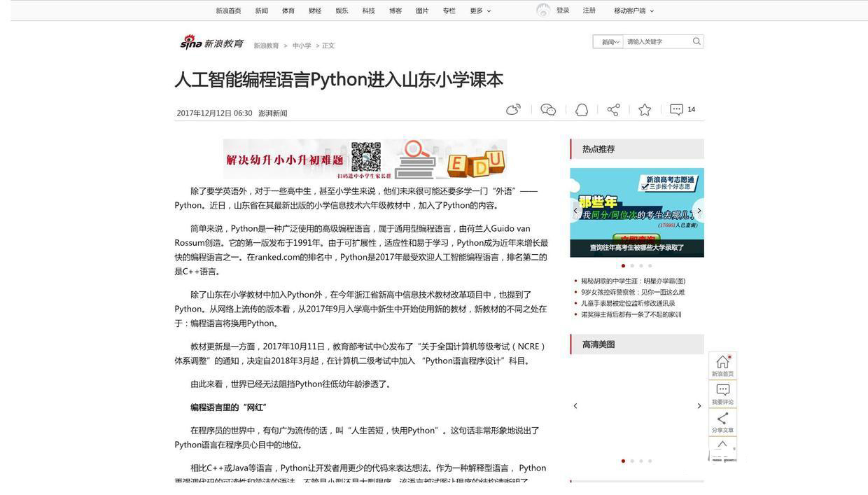Open 专栏 in top navigation

(449, 11)
